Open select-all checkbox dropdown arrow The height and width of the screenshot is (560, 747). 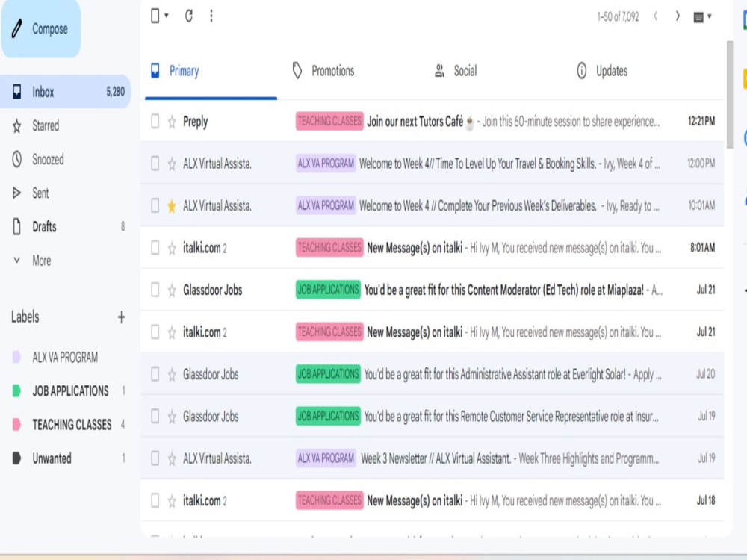(167, 16)
